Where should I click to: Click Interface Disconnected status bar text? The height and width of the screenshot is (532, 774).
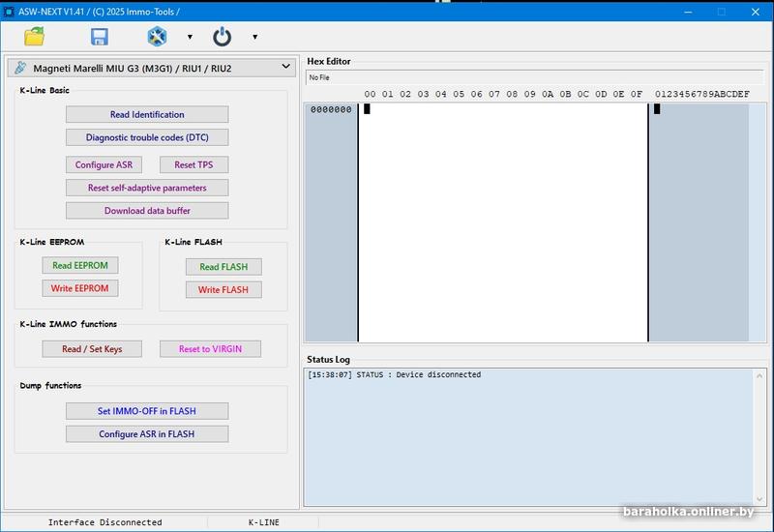point(104,522)
